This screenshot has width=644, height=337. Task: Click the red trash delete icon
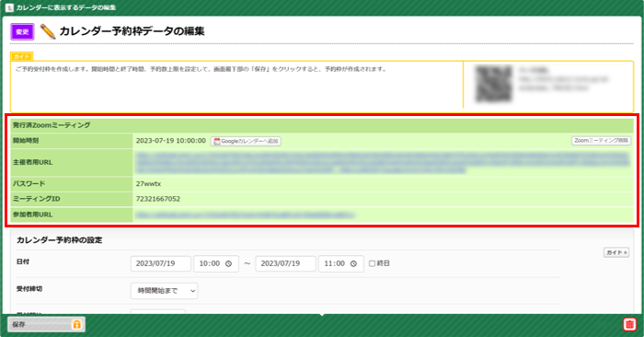click(x=629, y=324)
